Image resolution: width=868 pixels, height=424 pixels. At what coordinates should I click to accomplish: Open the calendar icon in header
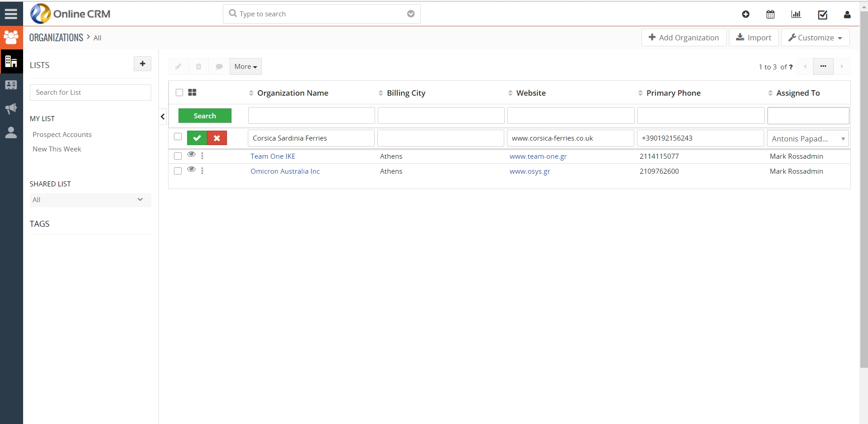click(x=770, y=15)
